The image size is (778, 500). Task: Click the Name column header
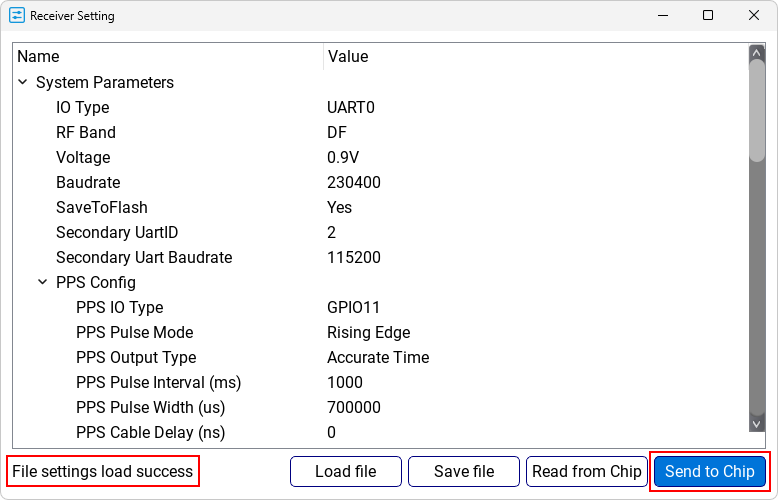[x=38, y=57]
